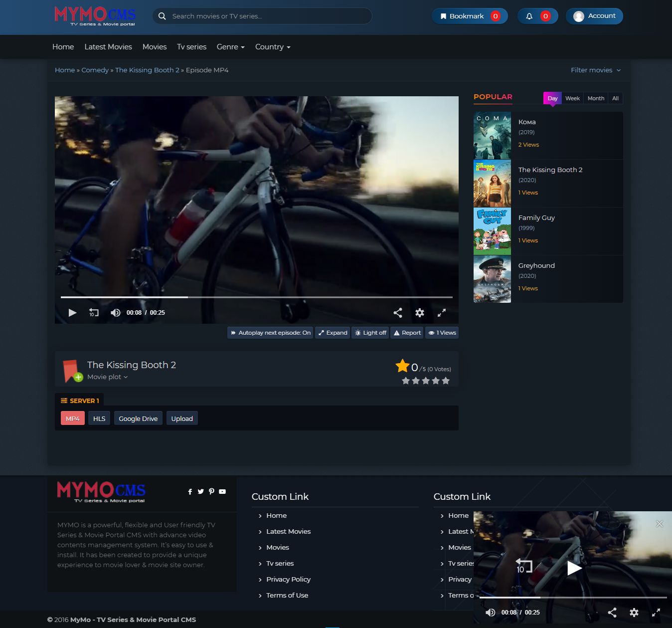Open the YouTube footer icon
The height and width of the screenshot is (628, 672).
(x=222, y=492)
